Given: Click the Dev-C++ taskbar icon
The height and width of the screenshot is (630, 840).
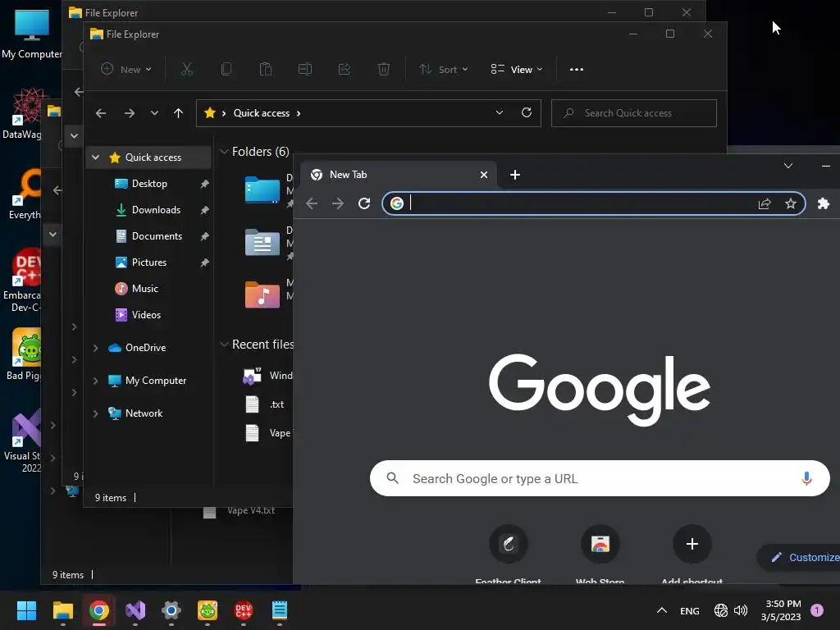Looking at the screenshot, I should click(x=243, y=610).
